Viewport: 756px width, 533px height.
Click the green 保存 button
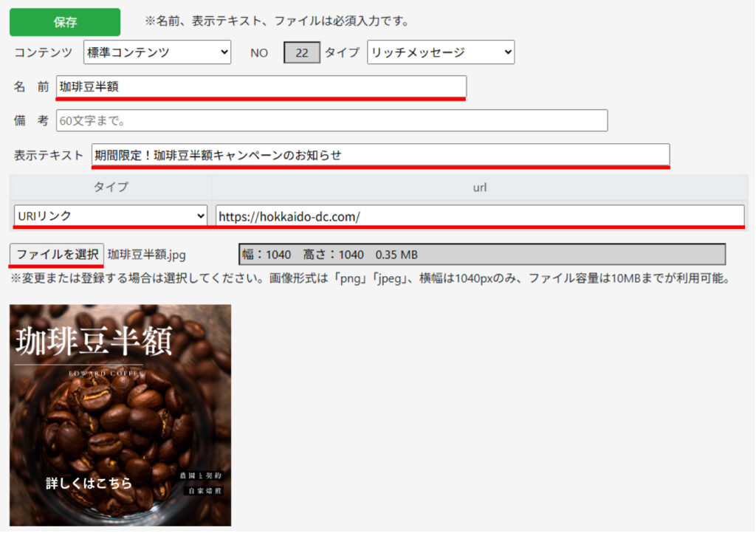tap(65, 22)
